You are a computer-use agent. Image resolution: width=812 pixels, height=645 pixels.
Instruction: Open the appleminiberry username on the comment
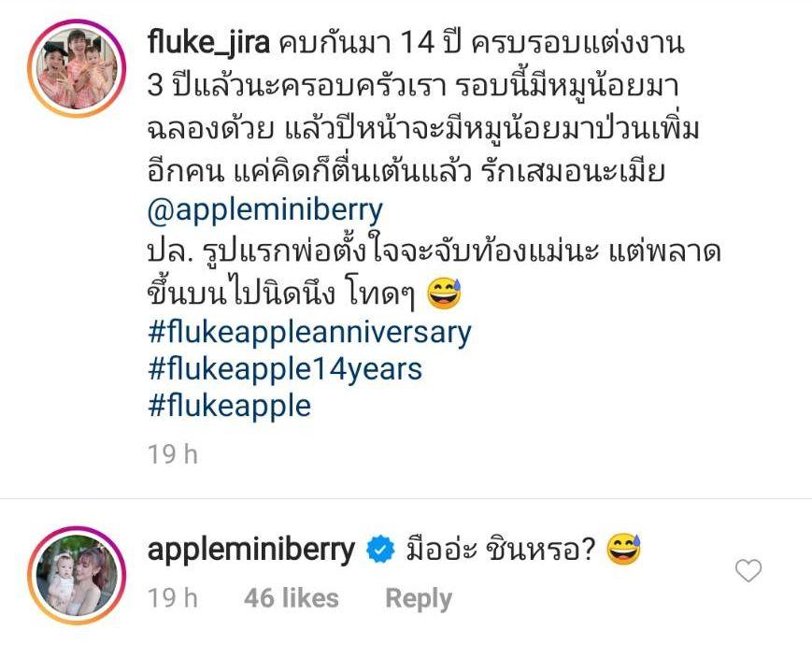tap(251, 550)
